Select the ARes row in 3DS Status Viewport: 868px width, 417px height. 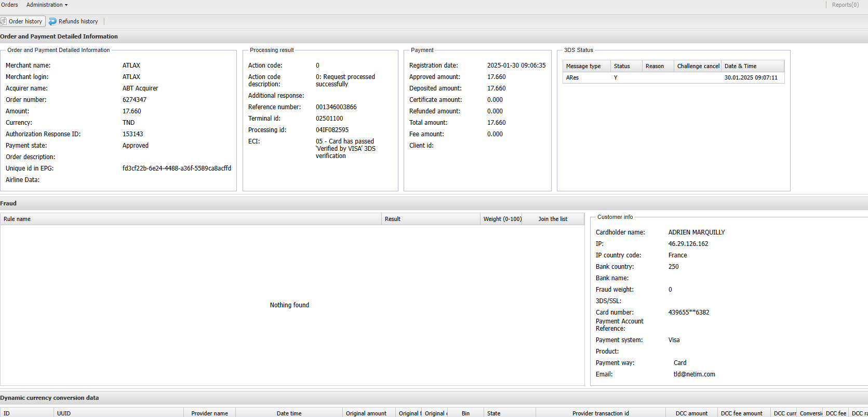click(x=673, y=77)
